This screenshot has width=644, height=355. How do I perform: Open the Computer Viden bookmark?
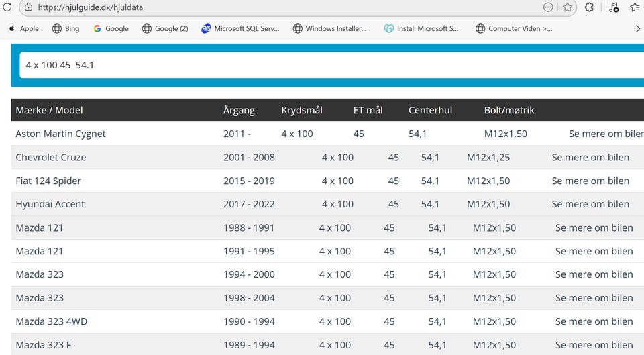(514, 28)
